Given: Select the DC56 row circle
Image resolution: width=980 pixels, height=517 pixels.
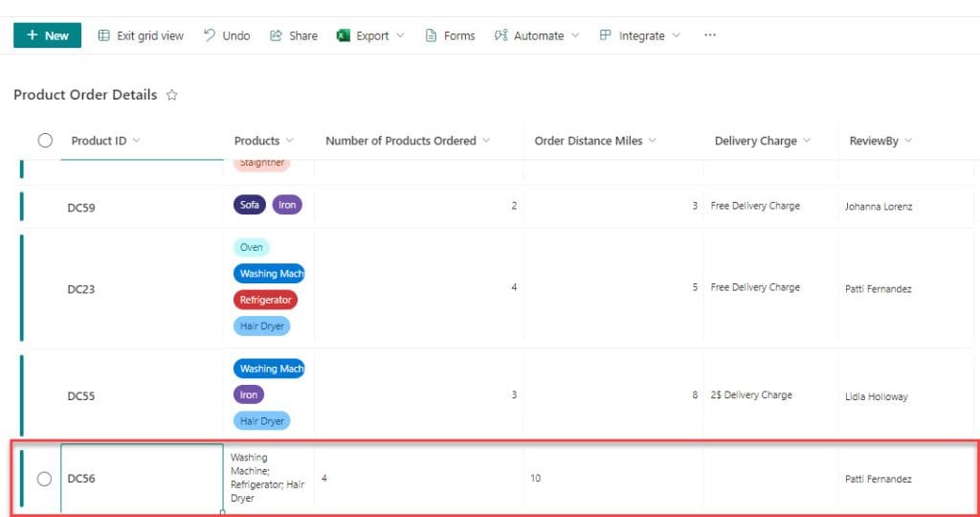Looking at the screenshot, I should (x=44, y=479).
